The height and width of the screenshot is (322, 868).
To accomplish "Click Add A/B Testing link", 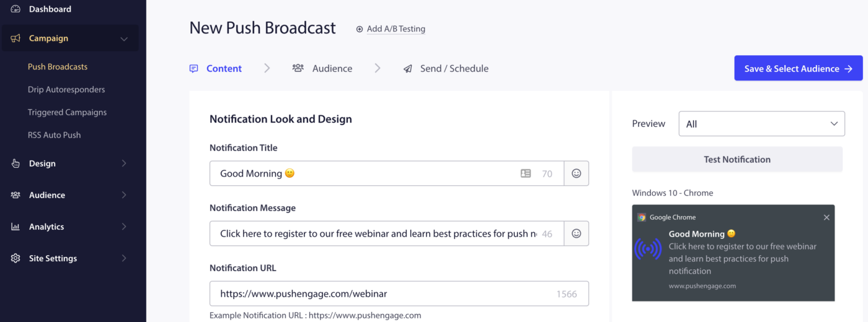I will [x=391, y=29].
